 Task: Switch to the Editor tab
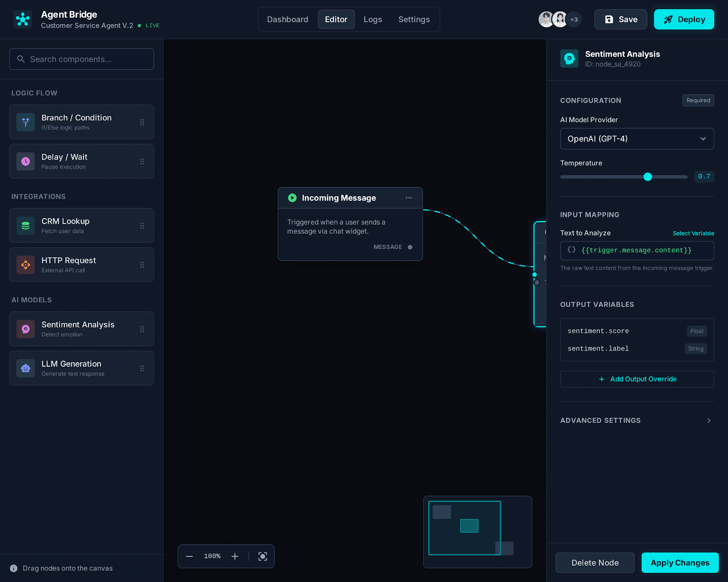[x=336, y=20]
